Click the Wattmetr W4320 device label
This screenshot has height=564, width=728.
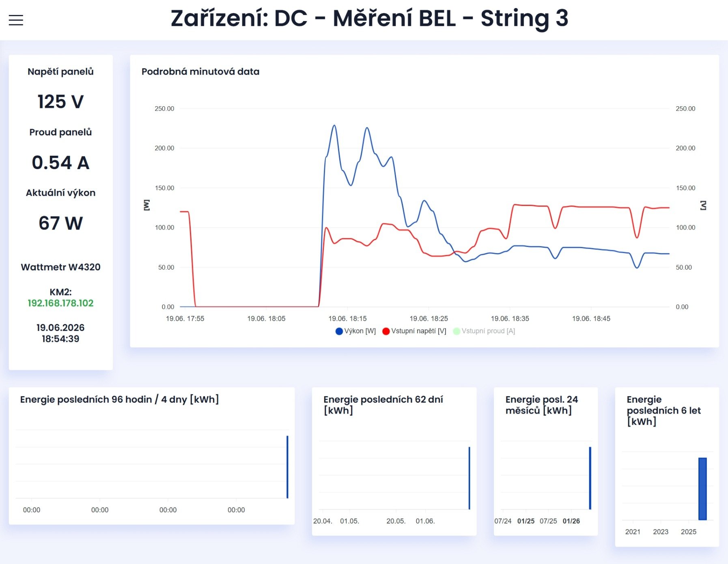[x=60, y=267]
